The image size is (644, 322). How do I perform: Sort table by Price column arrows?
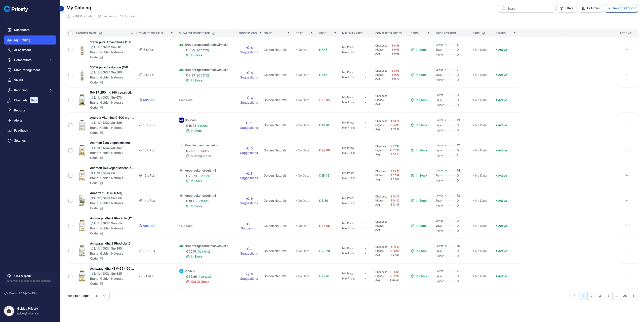(335, 33)
